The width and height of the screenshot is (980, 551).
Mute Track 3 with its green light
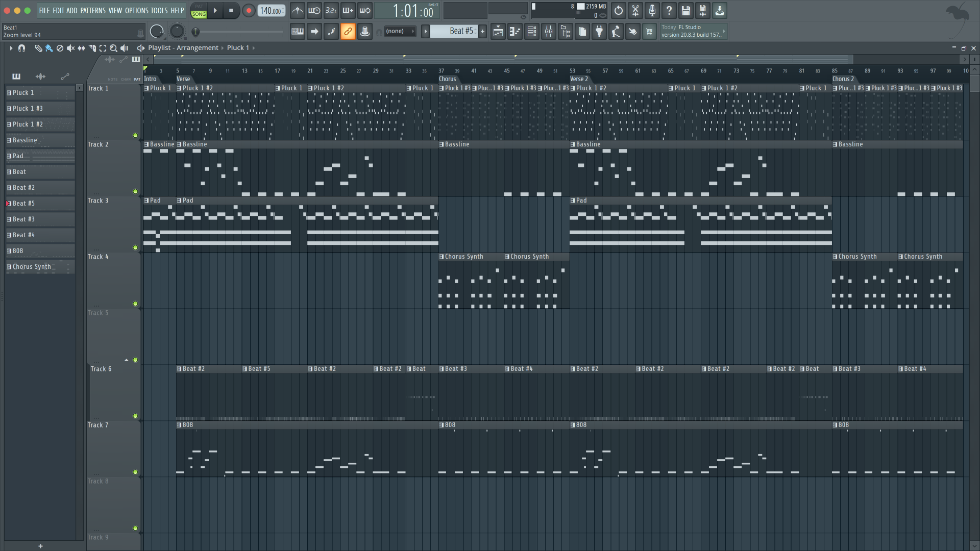(x=135, y=248)
